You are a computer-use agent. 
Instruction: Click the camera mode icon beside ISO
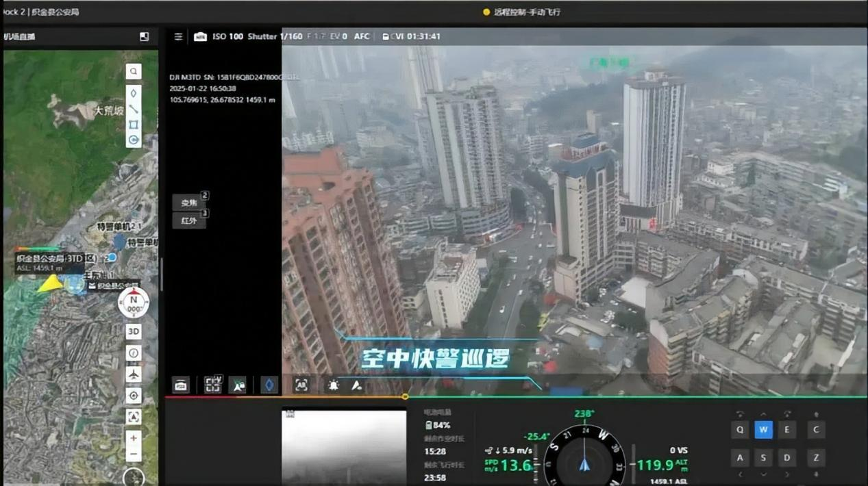click(x=200, y=36)
